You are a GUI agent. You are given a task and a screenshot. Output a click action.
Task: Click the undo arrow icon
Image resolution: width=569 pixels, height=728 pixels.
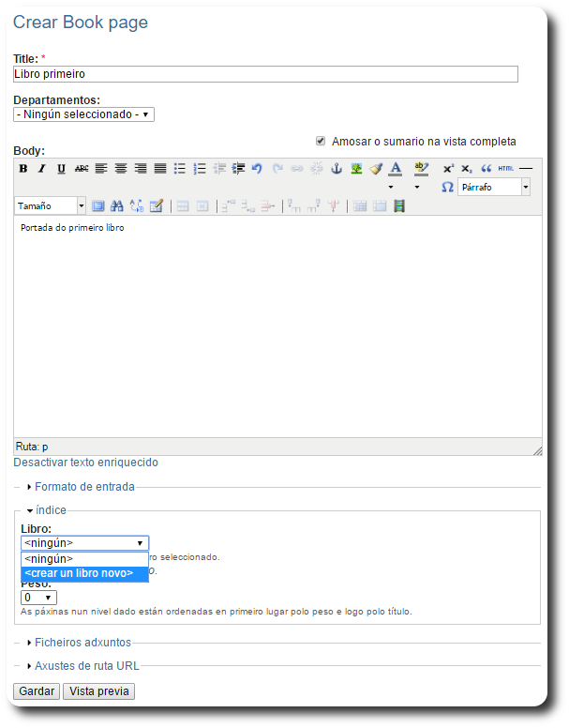click(x=256, y=169)
